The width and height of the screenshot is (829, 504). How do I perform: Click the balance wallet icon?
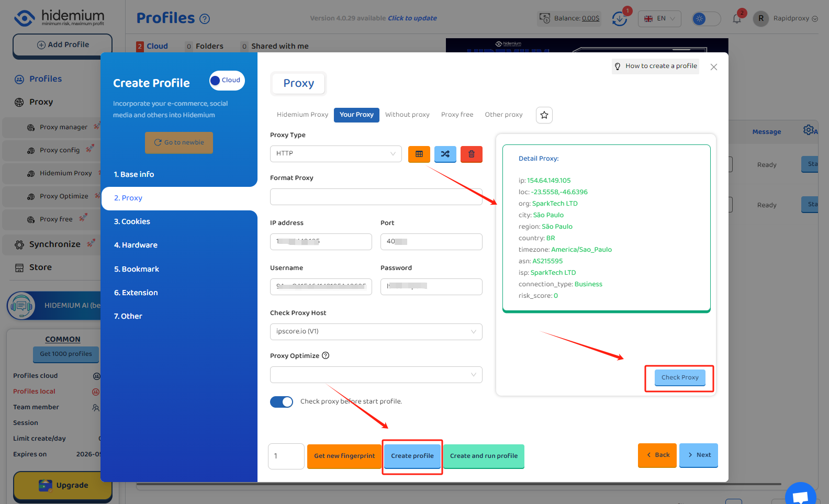tap(545, 18)
